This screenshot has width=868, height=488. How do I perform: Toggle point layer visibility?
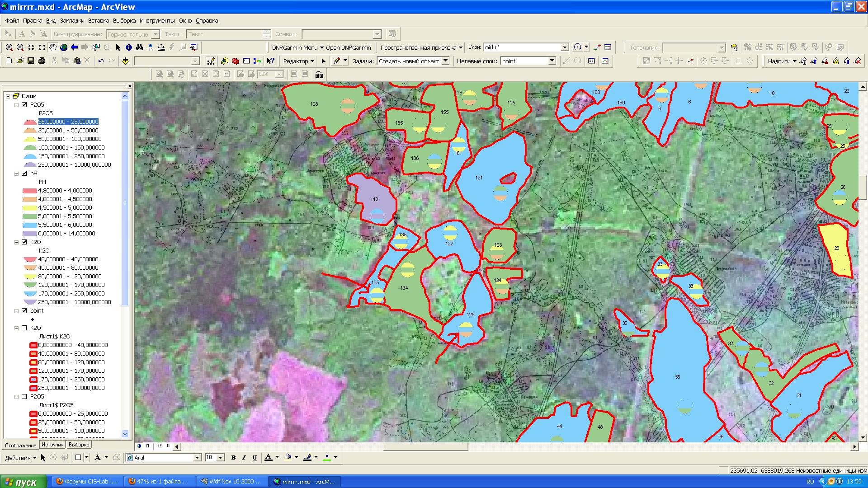24,311
